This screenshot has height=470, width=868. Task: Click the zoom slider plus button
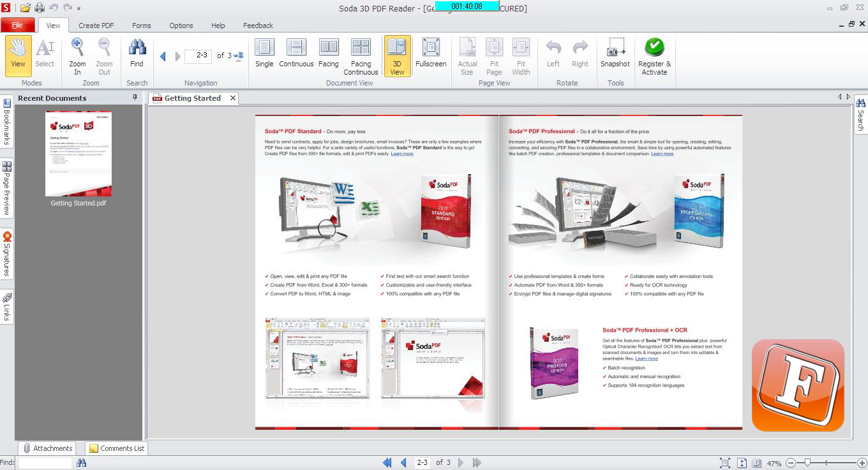coord(862,463)
